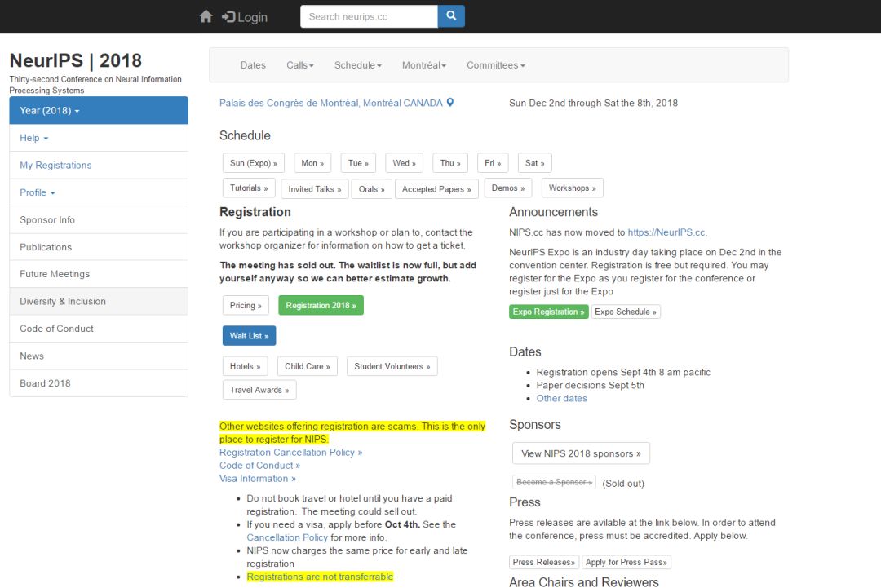Viewport: 881px width, 588px height.
Task: Open News in the sidebar
Action: click(99, 356)
